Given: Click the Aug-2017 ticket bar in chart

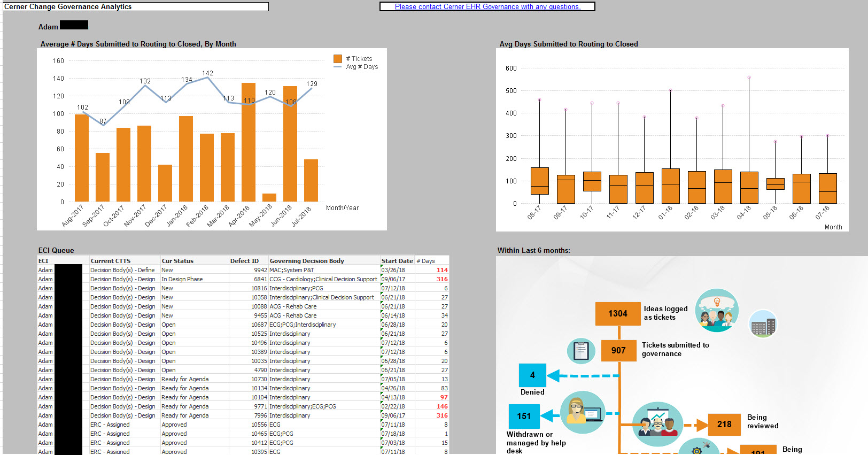Looking at the screenshot, I should click(x=82, y=158).
